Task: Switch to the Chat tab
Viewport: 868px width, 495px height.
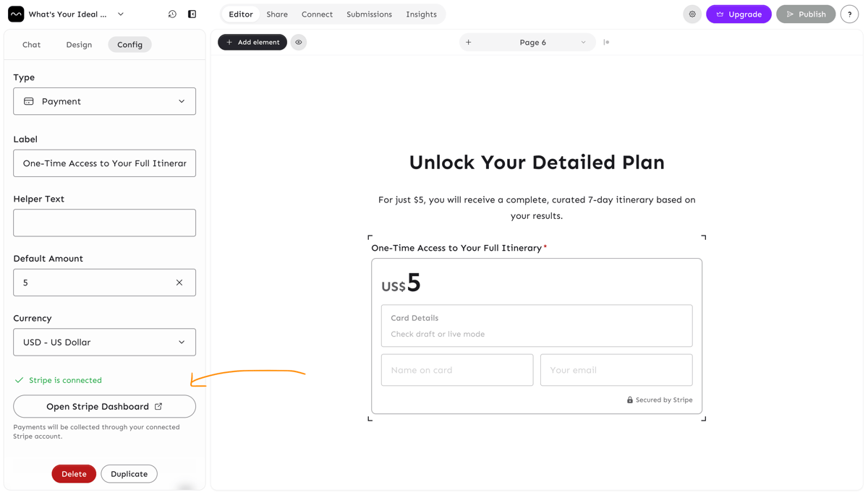Action: tap(31, 45)
